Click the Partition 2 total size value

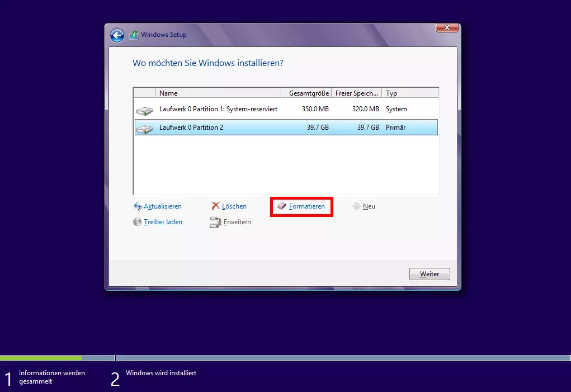[x=318, y=127]
